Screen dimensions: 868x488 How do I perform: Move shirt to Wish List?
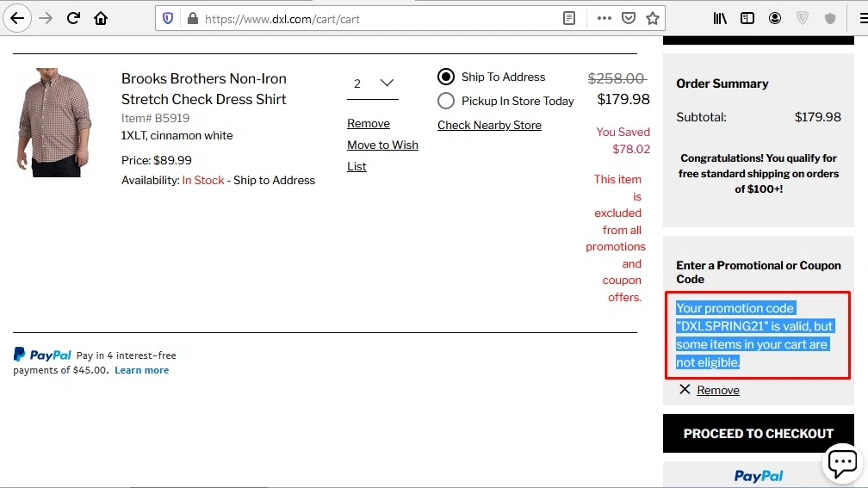pyautogui.click(x=382, y=156)
